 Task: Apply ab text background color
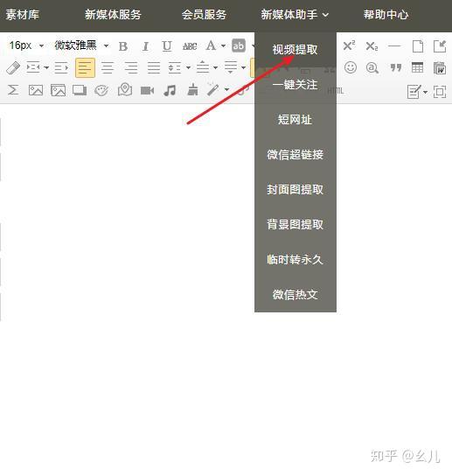[239, 45]
